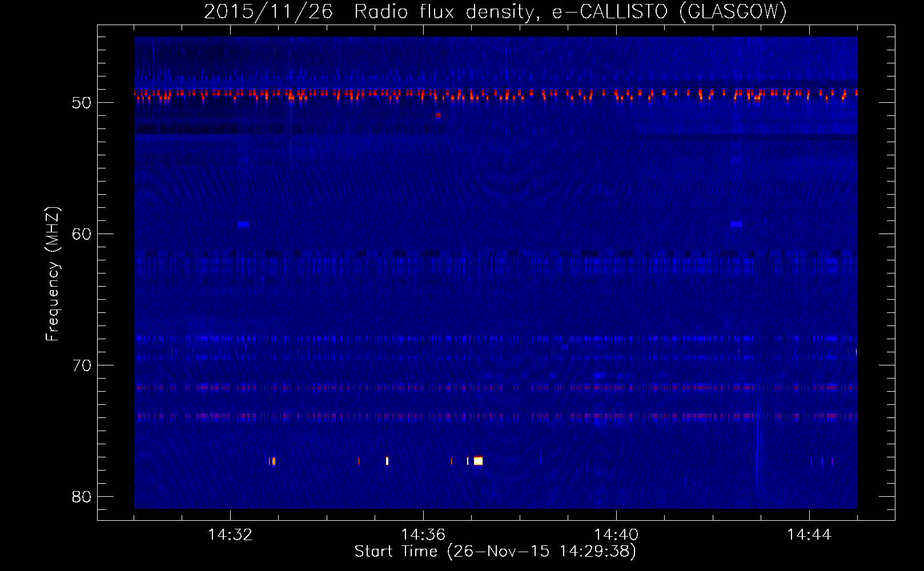
Task: Click the plot title mentioning e-CALLISTO (GLASGOW)
Action: tap(495, 11)
